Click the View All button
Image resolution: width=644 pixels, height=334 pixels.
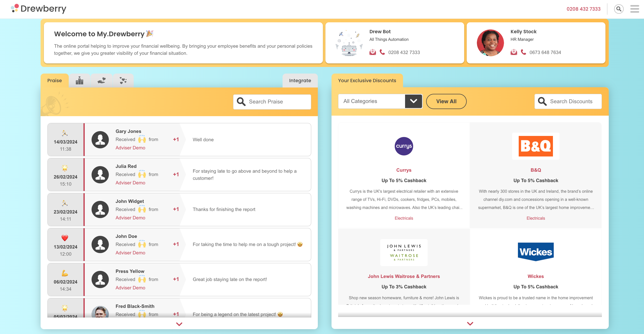click(446, 101)
